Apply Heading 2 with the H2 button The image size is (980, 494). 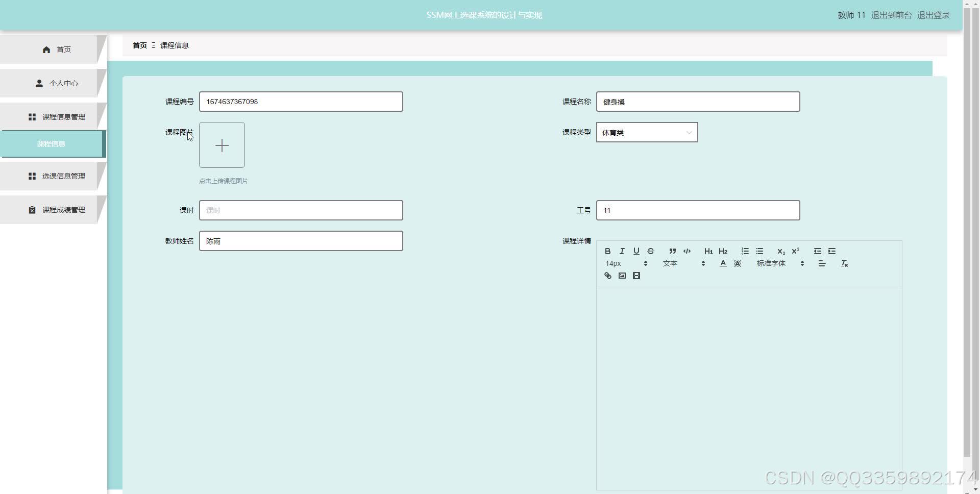click(723, 251)
